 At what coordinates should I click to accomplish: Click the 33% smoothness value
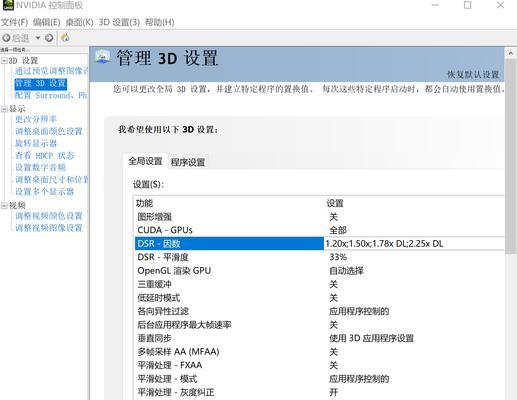338,257
